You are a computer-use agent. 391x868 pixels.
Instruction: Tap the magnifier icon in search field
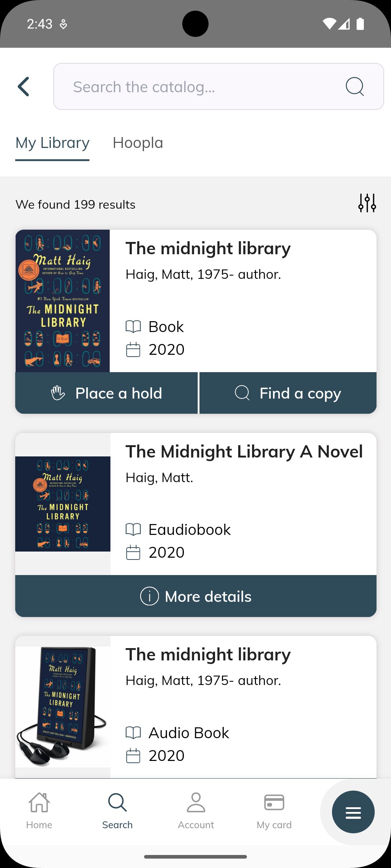[x=354, y=87]
